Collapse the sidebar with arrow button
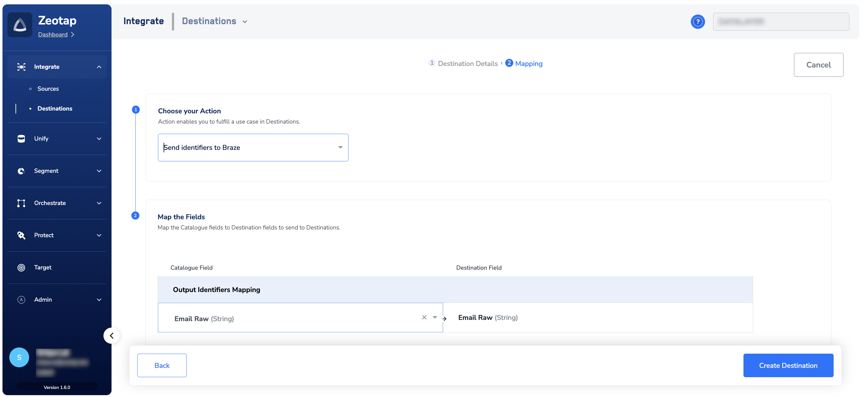This screenshot has height=397, width=868. click(112, 336)
